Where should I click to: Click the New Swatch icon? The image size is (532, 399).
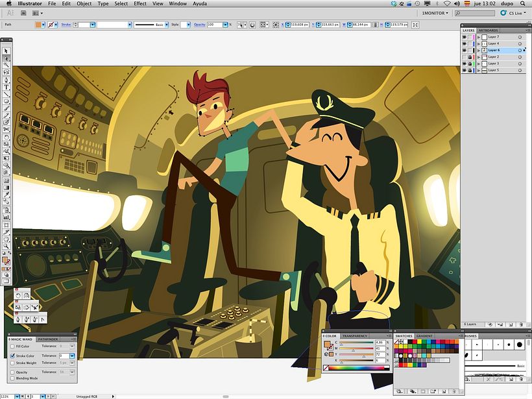[443, 391]
